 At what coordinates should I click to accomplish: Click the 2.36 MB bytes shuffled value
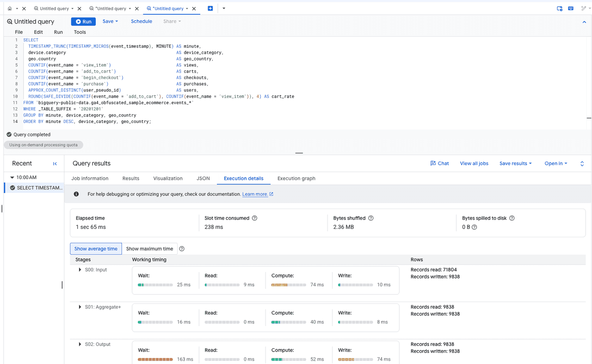point(344,227)
